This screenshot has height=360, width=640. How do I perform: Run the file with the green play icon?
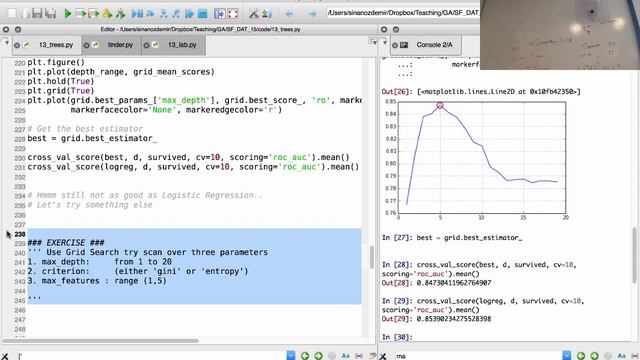68,13
